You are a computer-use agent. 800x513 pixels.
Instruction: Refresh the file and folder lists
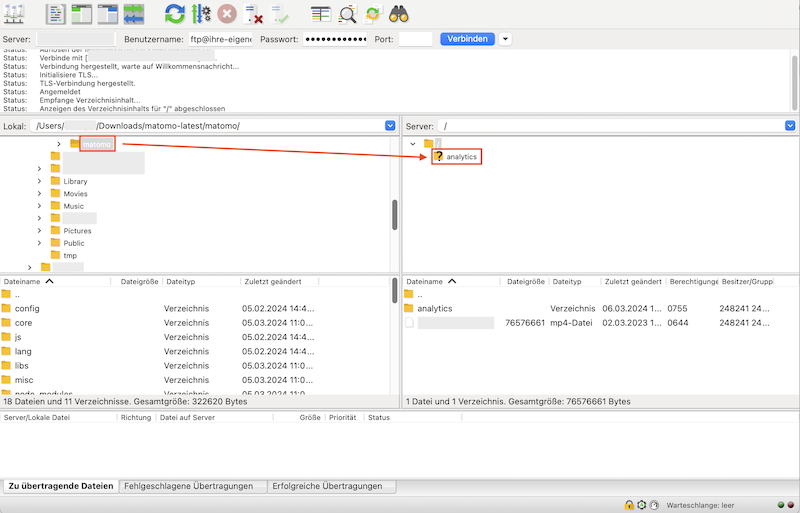174,14
